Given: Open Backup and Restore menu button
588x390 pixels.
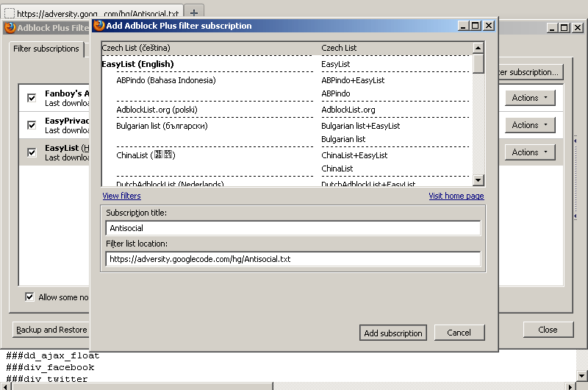Looking at the screenshot, I should [51, 330].
